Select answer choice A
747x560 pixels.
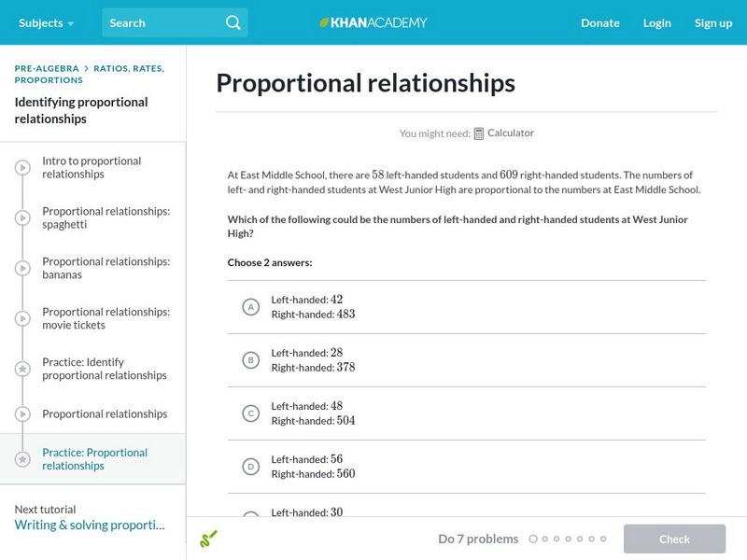[x=250, y=307]
